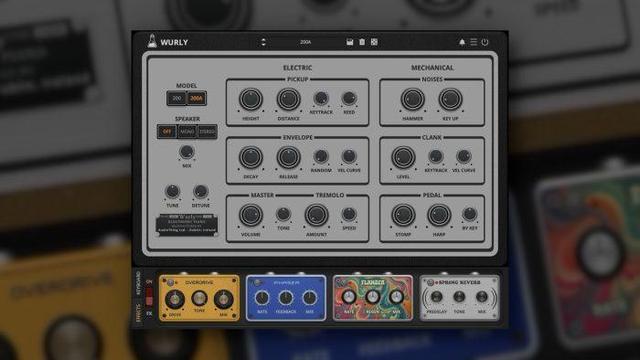Flip the red On/FX rocker switch

149,297
